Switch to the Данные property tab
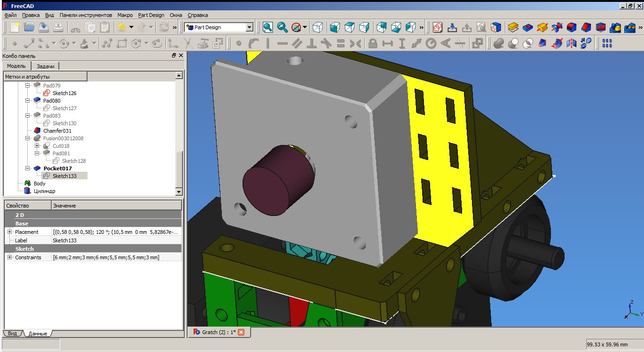The height and width of the screenshot is (352, 644). pyautogui.click(x=38, y=333)
